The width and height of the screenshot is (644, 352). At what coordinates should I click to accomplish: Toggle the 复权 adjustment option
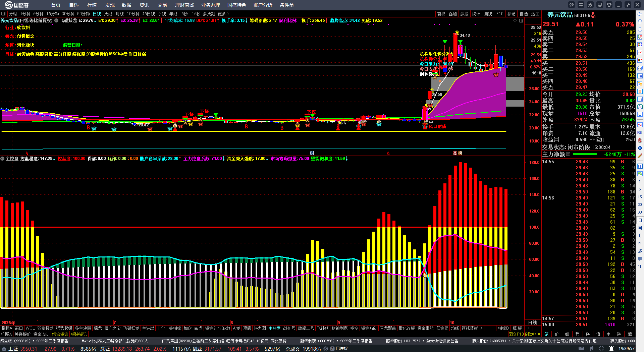[441, 14]
